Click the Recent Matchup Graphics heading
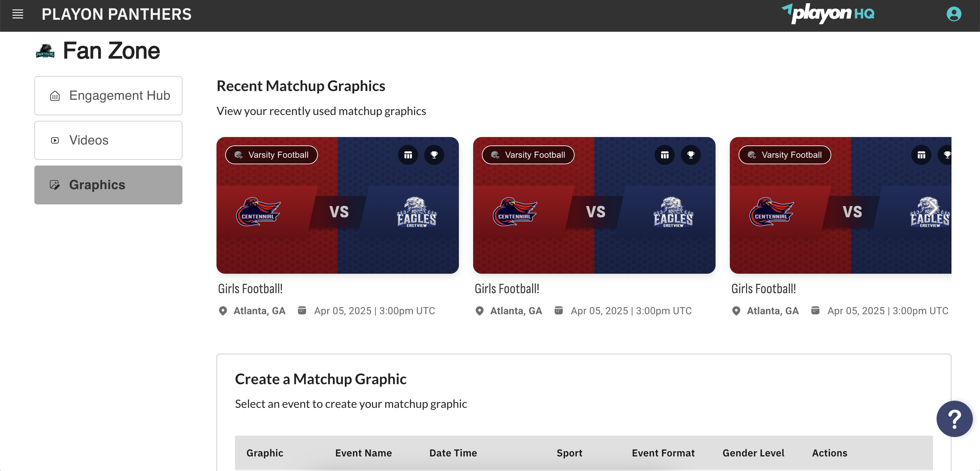This screenshot has width=980, height=471. click(301, 86)
